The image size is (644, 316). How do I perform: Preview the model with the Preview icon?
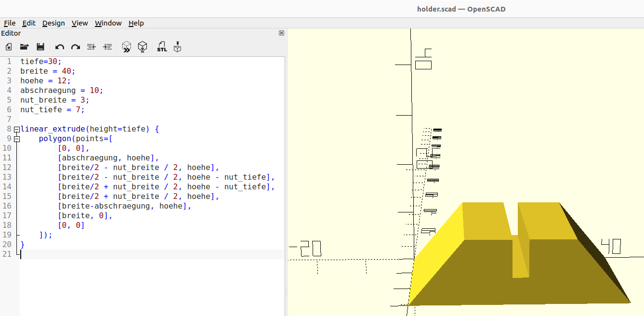coord(127,47)
